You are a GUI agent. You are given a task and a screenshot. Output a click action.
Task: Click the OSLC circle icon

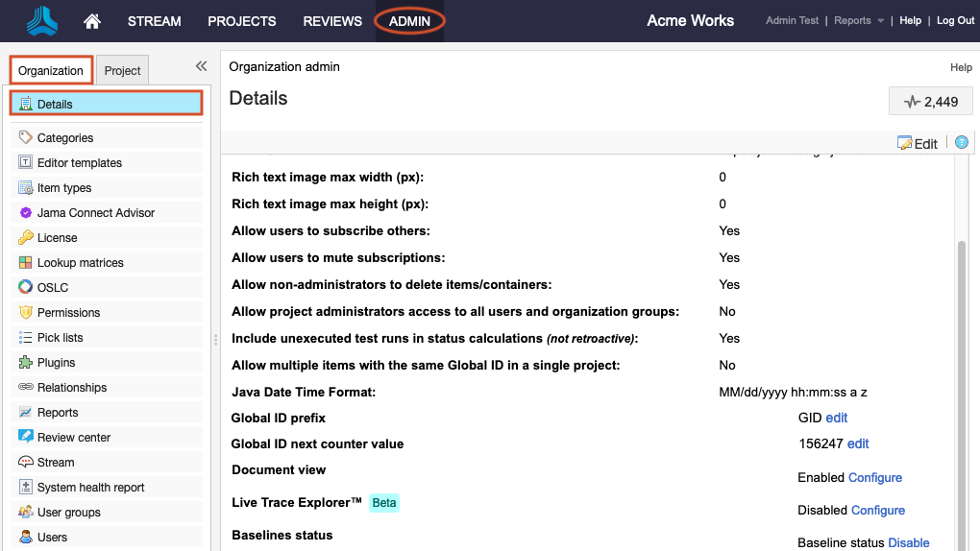tap(26, 287)
